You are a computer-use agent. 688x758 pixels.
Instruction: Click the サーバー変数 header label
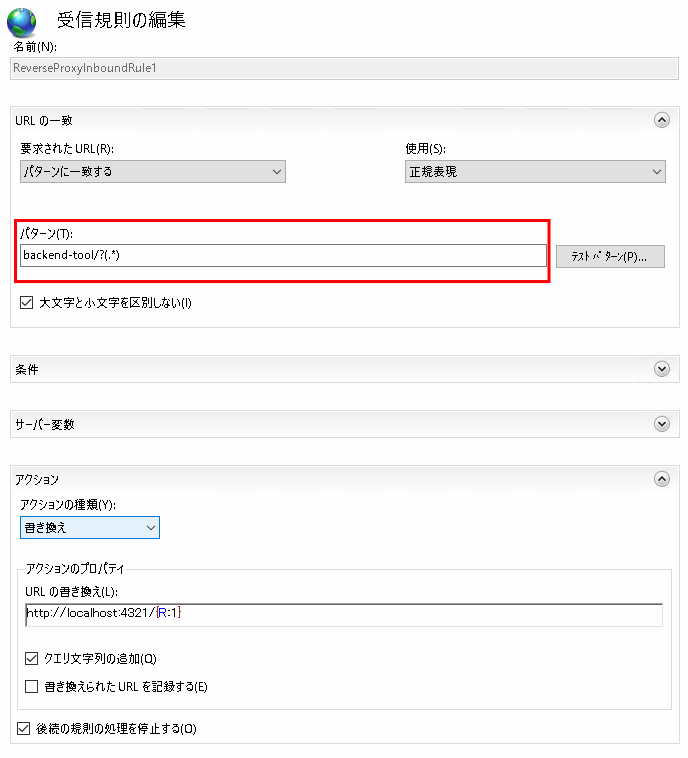click(x=44, y=424)
